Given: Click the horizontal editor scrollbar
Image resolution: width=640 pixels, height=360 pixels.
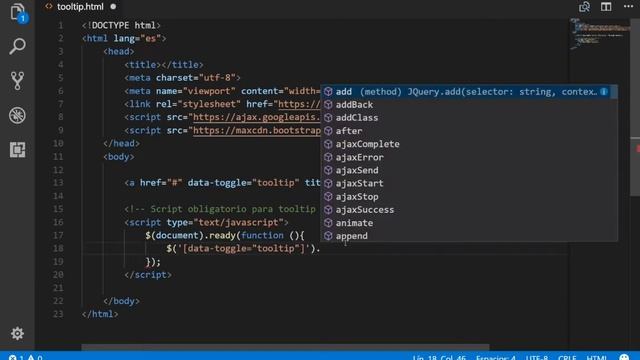Looking at the screenshot, I should pos(285,347).
